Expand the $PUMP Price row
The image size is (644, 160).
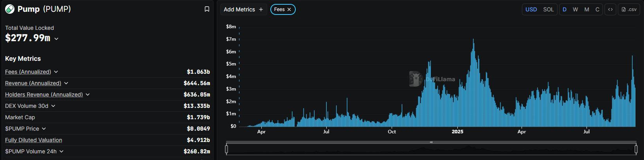click(44, 129)
